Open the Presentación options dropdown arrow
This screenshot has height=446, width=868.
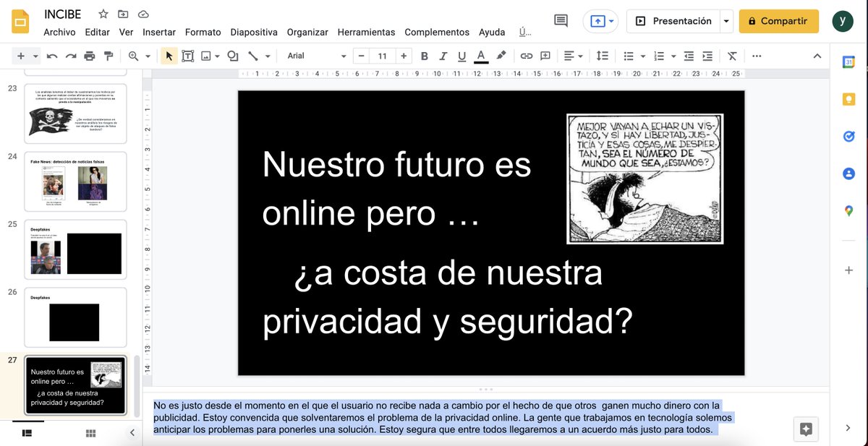(x=726, y=22)
